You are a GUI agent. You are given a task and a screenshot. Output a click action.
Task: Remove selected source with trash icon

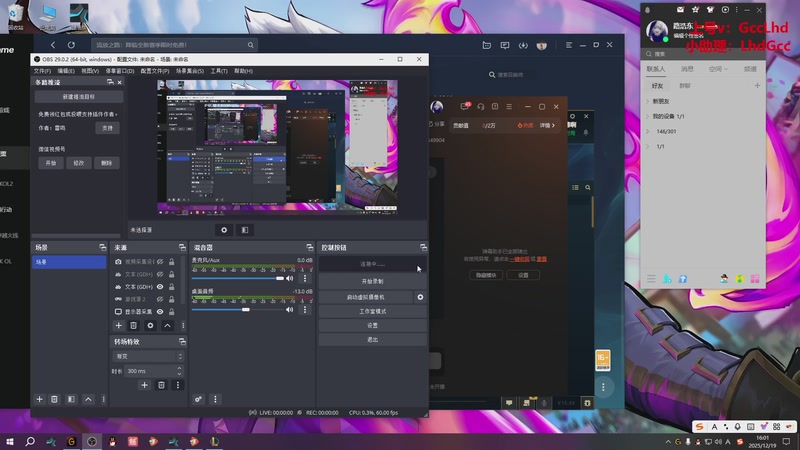click(x=133, y=326)
